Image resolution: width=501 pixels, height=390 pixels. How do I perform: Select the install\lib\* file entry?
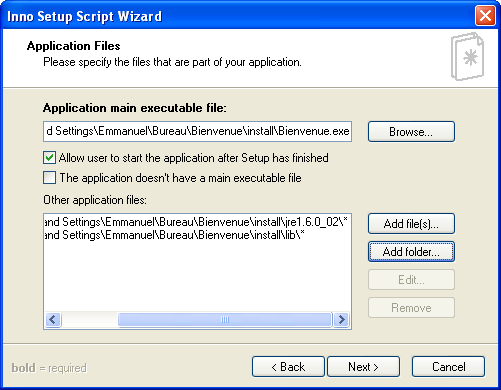pos(174,235)
